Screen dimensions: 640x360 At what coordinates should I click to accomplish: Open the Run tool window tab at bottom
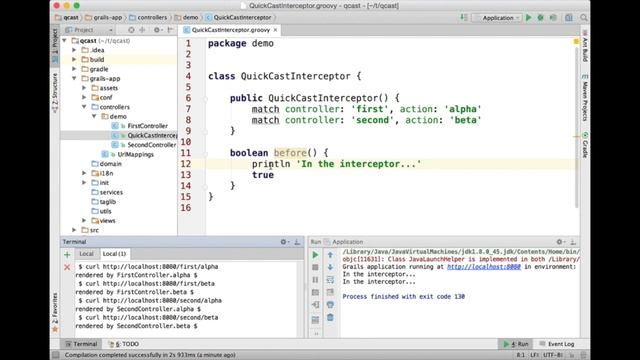[516, 344]
